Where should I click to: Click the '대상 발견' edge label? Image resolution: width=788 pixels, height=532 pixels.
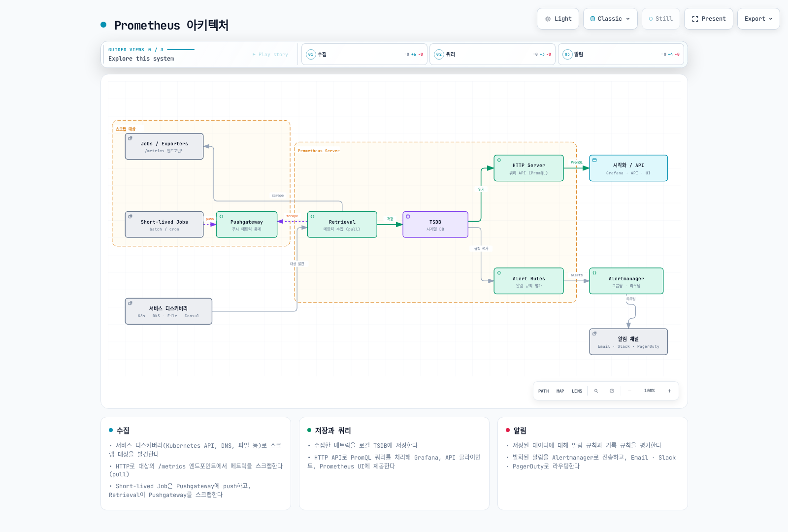click(297, 264)
